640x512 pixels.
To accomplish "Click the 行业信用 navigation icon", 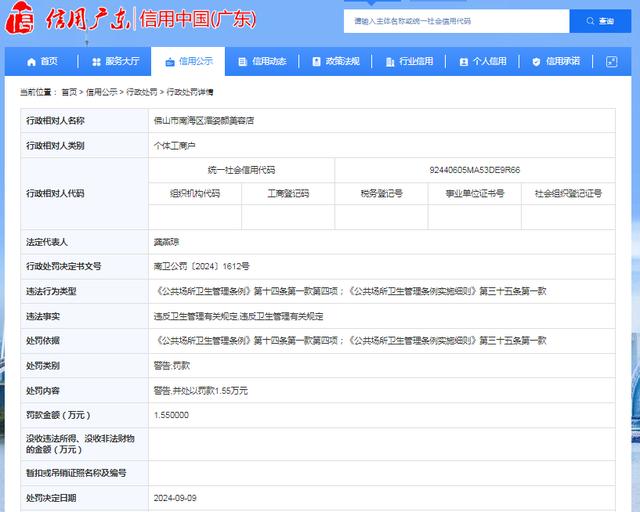I will click(389, 62).
